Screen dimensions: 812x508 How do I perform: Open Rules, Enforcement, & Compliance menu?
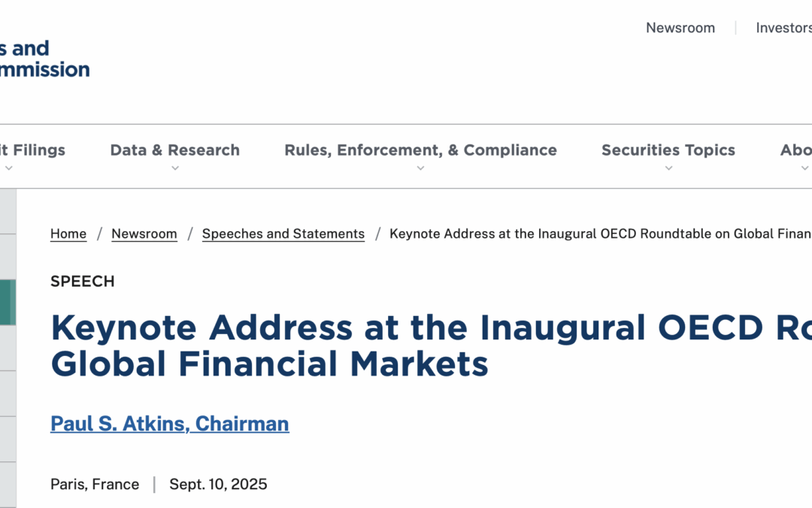coord(420,150)
